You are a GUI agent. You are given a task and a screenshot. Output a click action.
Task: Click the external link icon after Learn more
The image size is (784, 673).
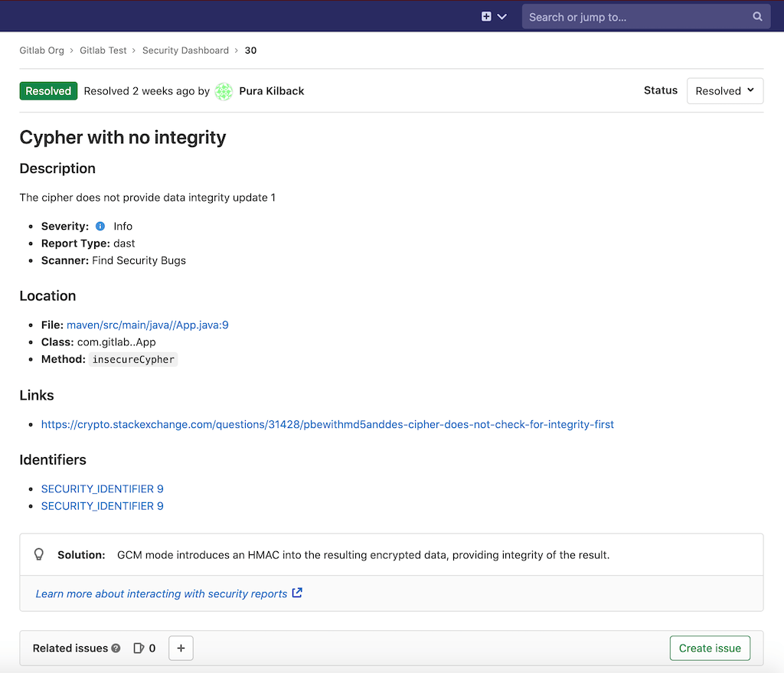click(x=298, y=593)
